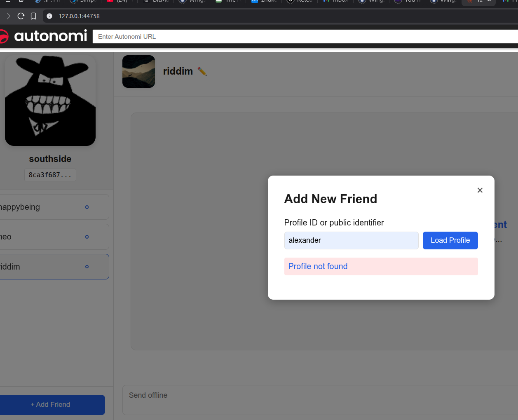
Task: Click the southside profile avatar image
Action: [50, 101]
